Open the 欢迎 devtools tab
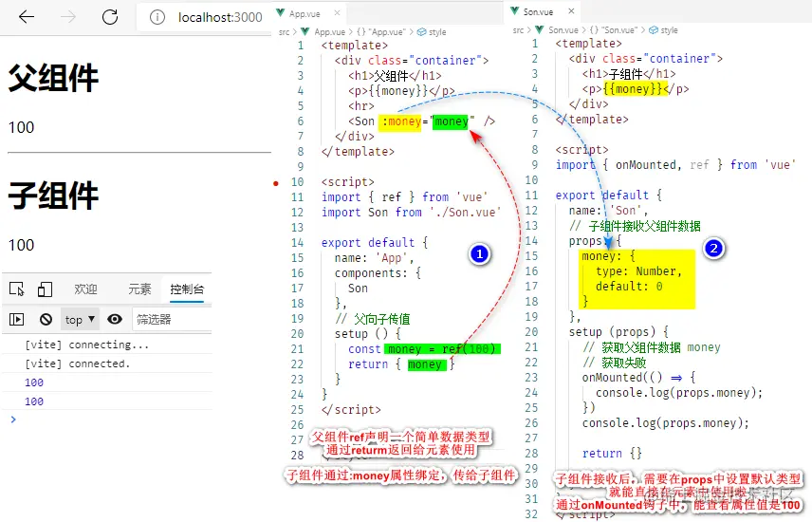 tap(85, 289)
